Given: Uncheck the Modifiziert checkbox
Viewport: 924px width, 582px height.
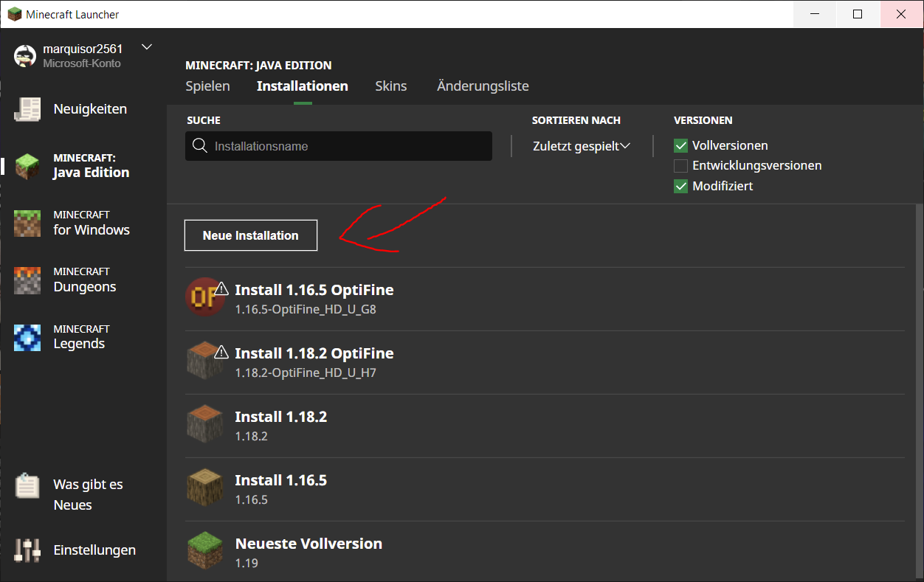Looking at the screenshot, I should click(680, 187).
